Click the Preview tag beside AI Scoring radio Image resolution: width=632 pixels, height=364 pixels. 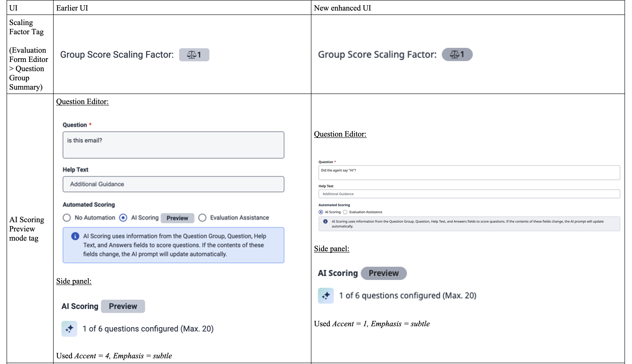177,218
